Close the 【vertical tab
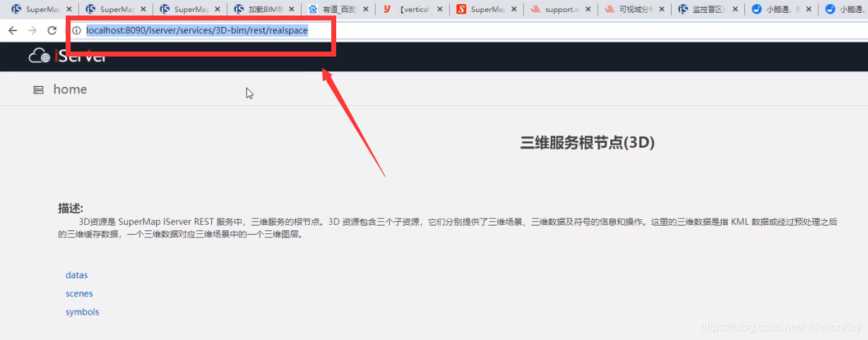 [x=440, y=10]
